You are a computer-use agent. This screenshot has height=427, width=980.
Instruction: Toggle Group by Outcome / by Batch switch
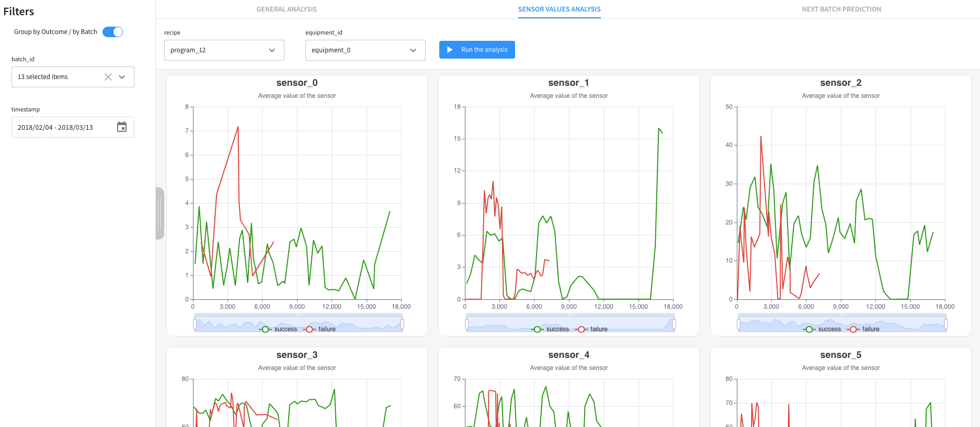tap(112, 32)
